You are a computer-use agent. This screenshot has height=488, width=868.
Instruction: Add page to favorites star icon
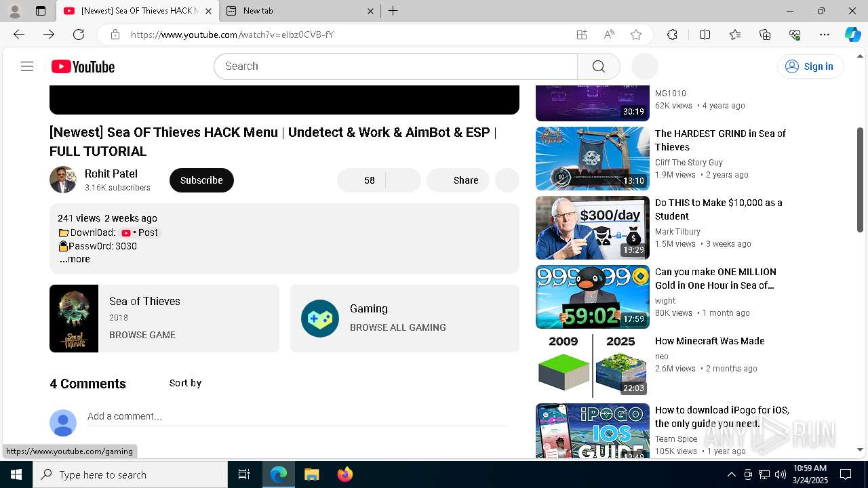(635, 35)
